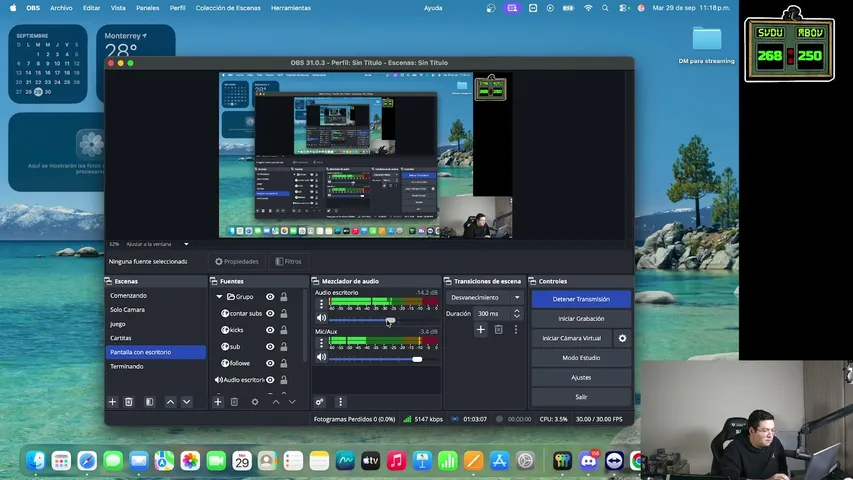Move source up in Fuentes panel
Viewport: 853px width, 480px height.
tap(276, 402)
